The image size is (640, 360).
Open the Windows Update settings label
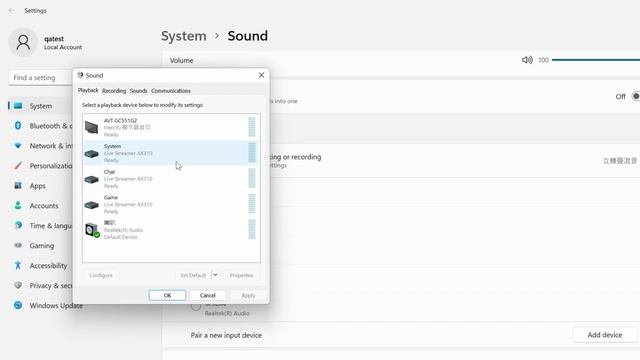tap(56, 305)
